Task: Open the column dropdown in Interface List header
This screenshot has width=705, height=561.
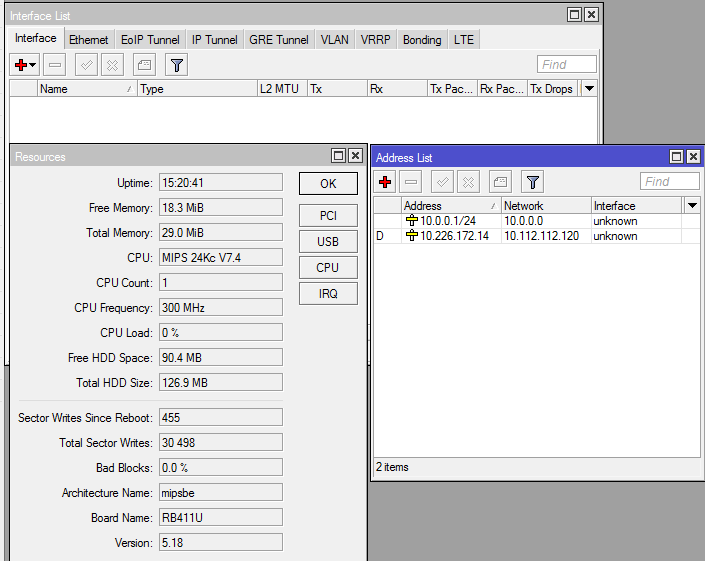Action: point(589,89)
